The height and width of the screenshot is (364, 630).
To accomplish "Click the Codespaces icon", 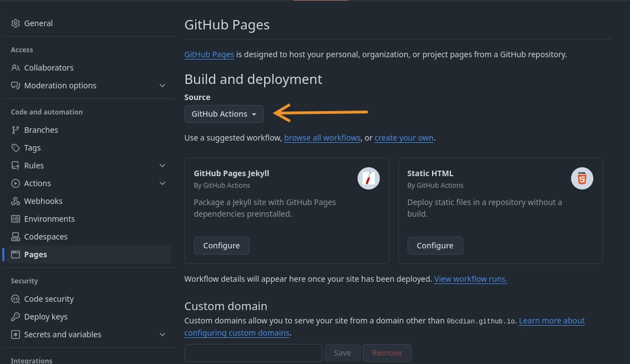I will click(x=15, y=237).
